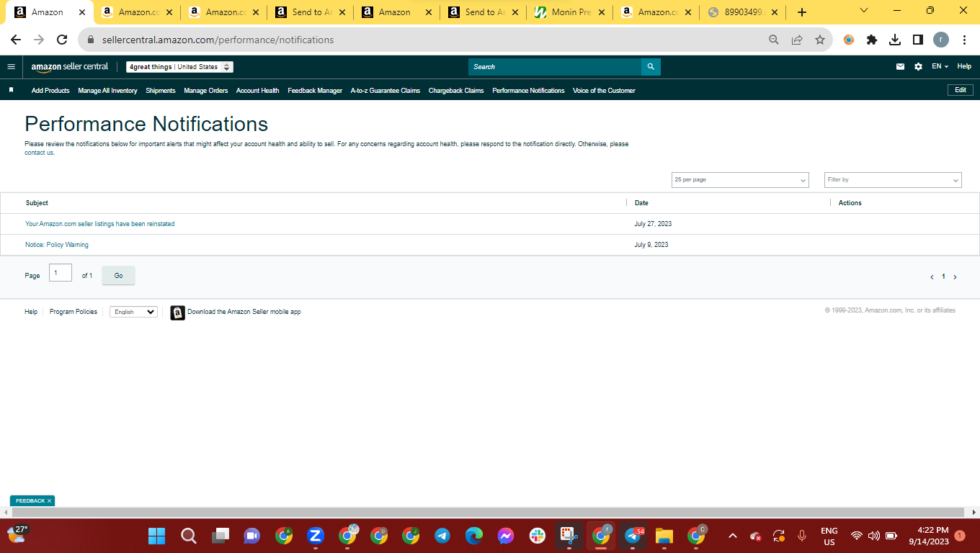Click the horizontal scrollbar right arrow
This screenshot has width=980, height=553.
tap(975, 512)
